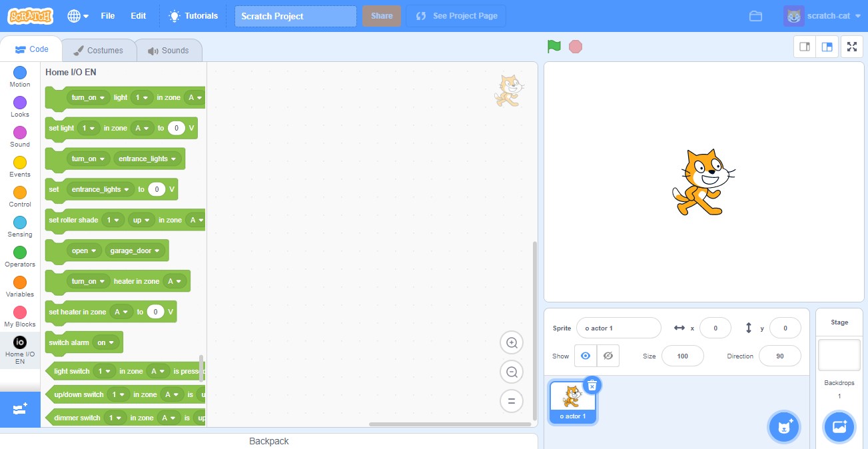Show the sprite using eye icon

click(x=585, y=356)
